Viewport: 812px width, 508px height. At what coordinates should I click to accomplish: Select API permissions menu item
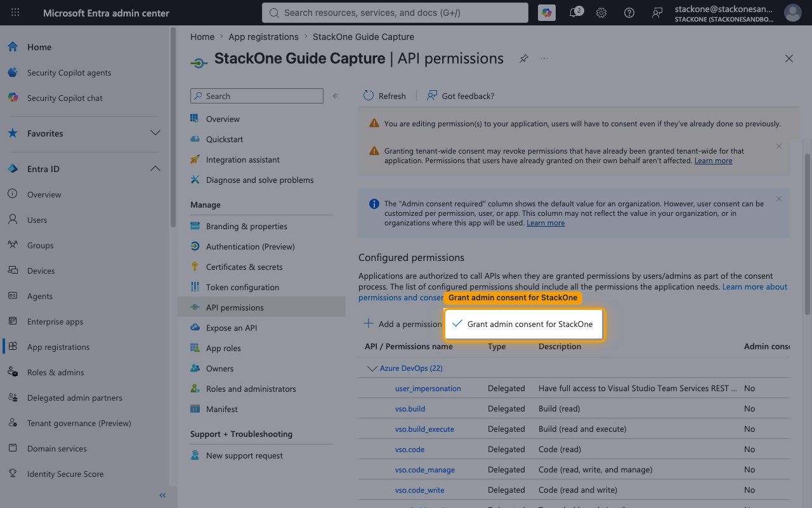261,307
